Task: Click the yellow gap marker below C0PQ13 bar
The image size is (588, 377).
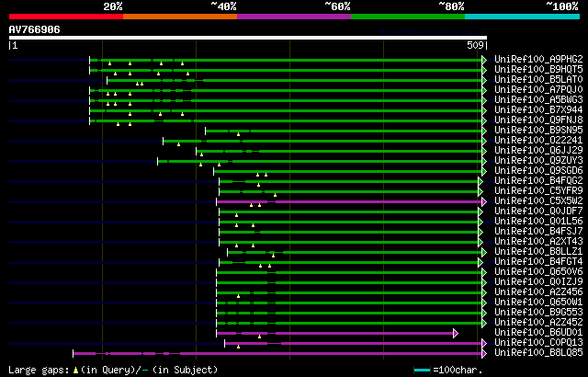Action: pyautogui.click(x=238, y=347)
